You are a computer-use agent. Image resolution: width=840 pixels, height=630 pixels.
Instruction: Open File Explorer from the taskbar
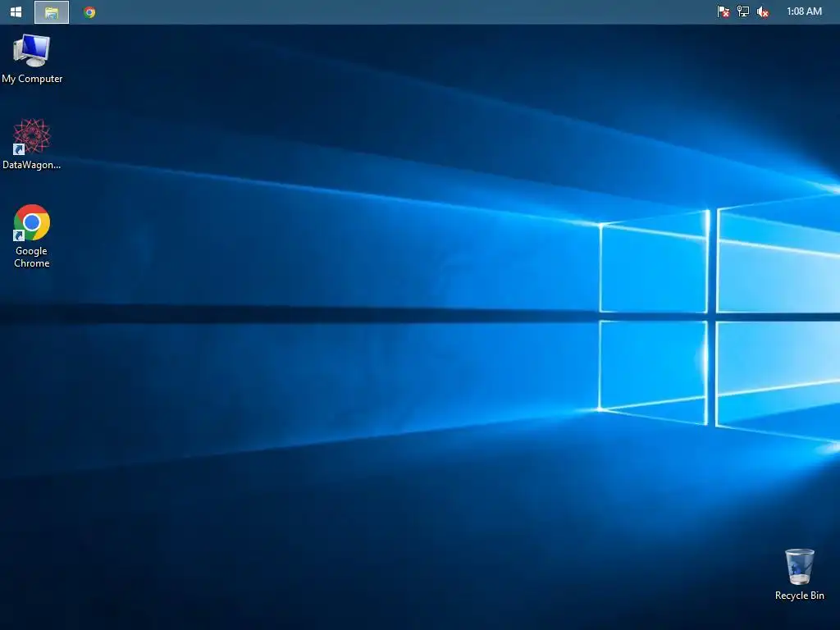point(52,12)
